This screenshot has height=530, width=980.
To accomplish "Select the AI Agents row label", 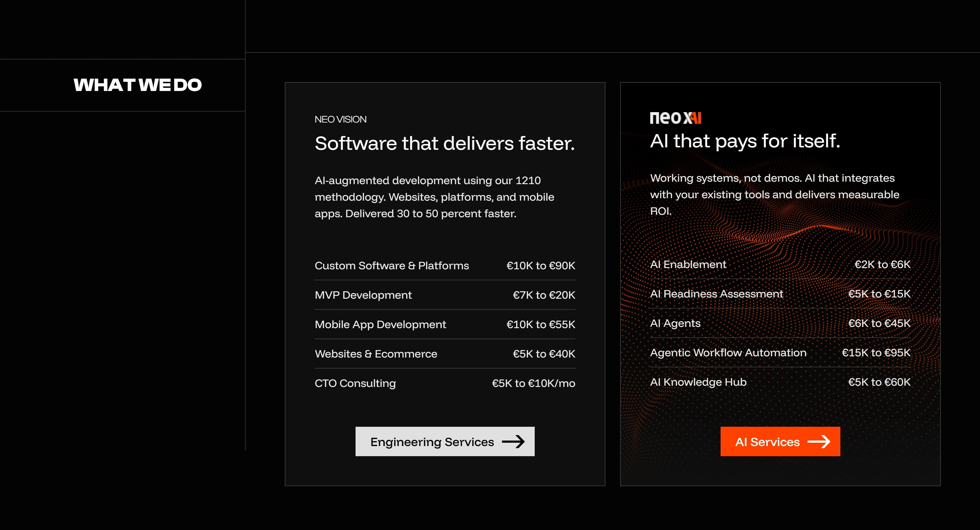I will tap(675, 324).
